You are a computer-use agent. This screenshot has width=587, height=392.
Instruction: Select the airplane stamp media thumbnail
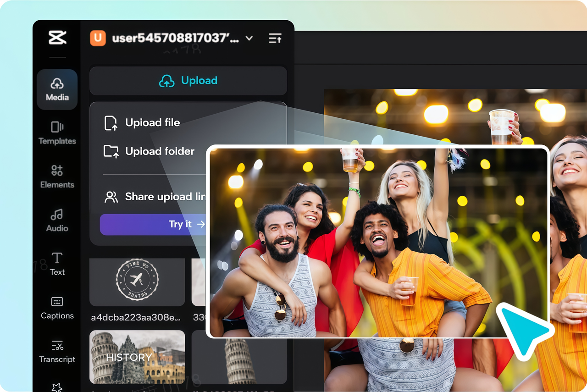pyautogui.click(x=137, y=282)
